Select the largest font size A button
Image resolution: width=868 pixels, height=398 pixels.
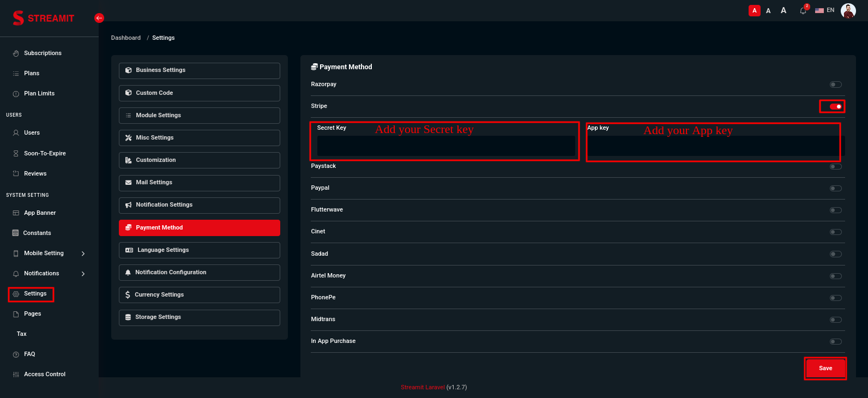(x=783, y=10)
